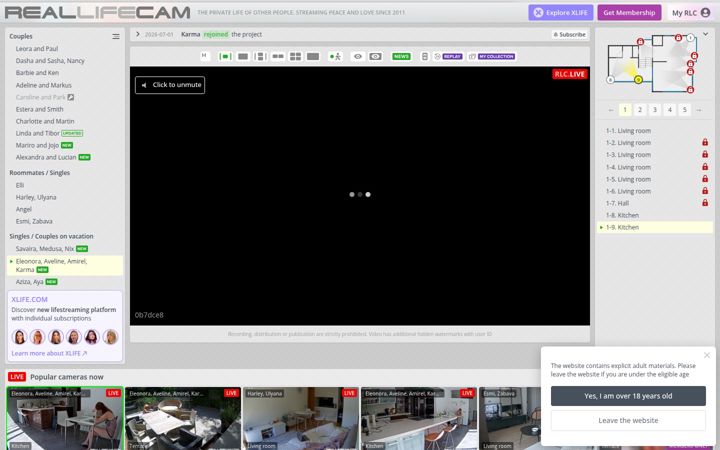Click the first XLIFE profile avatar
Image resolution: width=720 pixels, height=450 pixels.
pyautogui.click(x=19, y=337)
